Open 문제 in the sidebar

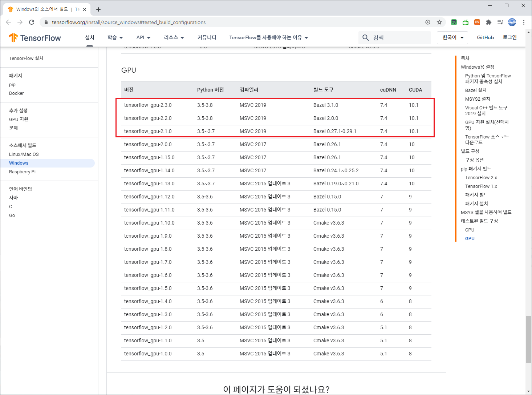13,128
